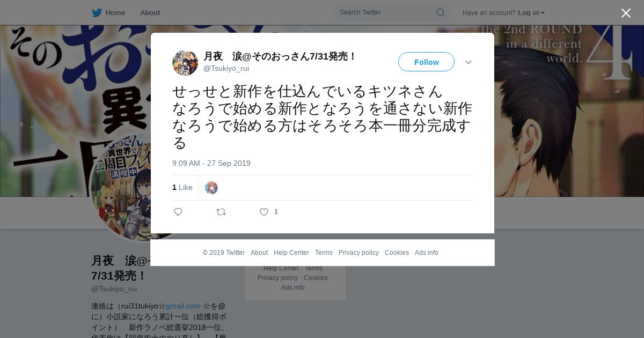Click the reply speech bubble icon

point(178,212)
